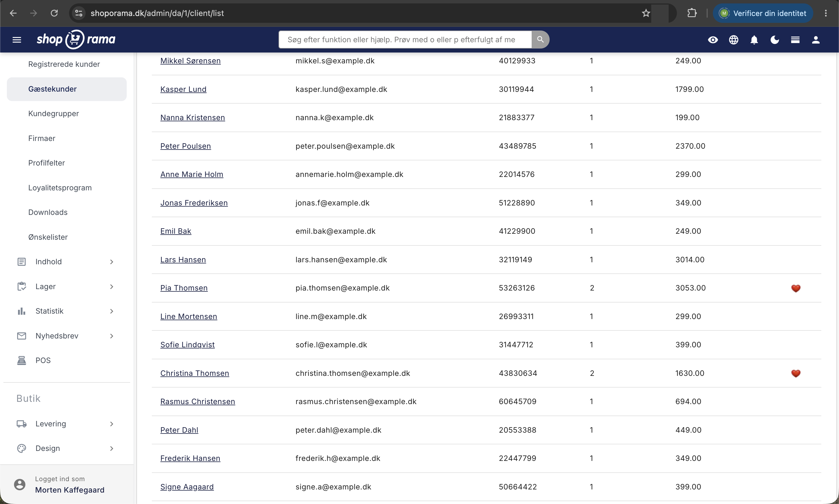Open Loyalitetsprogram in sidebar
This screenshot has width=839, height=504.
tap(60, 188)
